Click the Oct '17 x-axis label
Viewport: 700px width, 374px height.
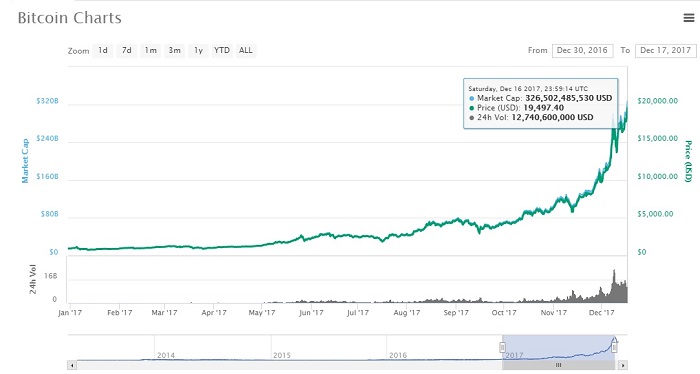coord(504,312)
